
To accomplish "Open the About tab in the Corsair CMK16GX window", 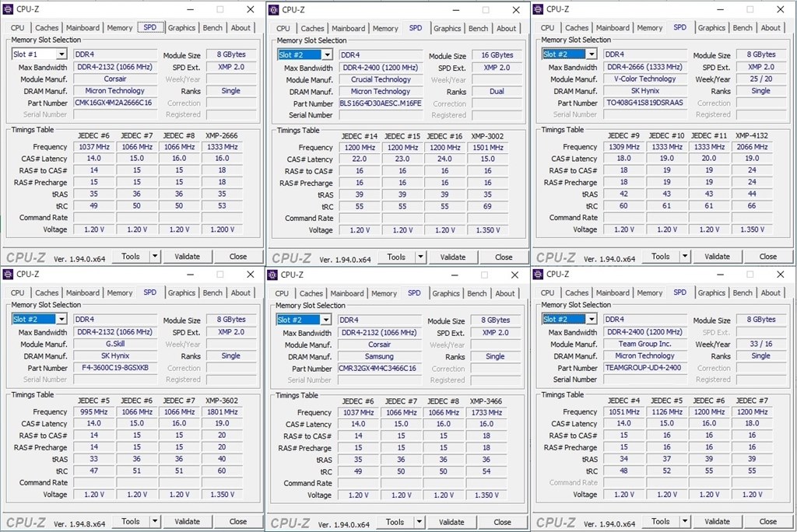I will point(241,28).
